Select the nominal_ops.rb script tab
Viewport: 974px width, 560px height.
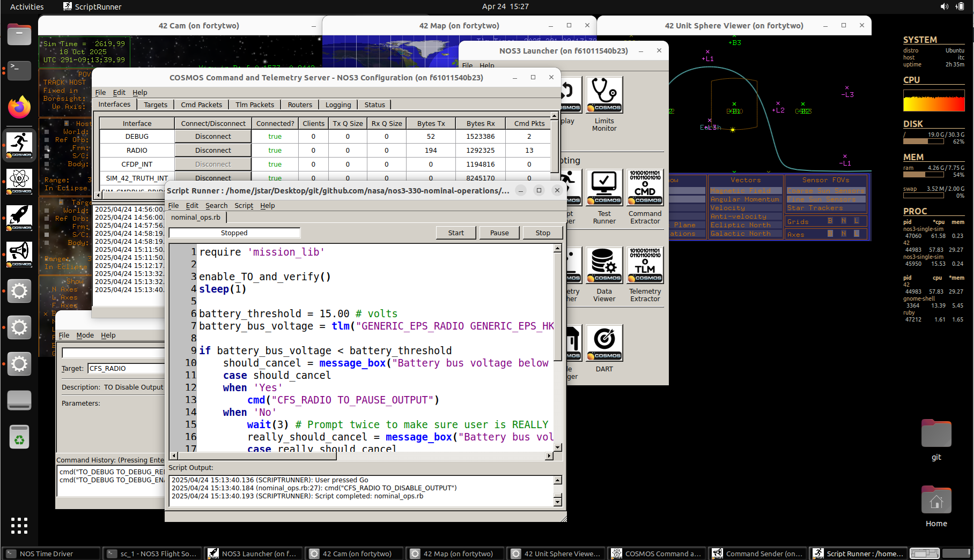tap(196, 218)
